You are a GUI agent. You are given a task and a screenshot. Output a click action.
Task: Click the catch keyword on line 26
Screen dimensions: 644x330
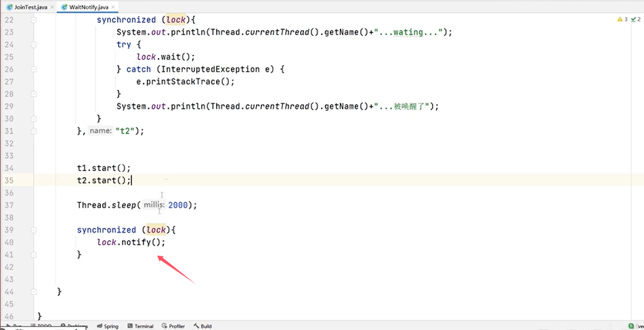(x=139, y=69)
